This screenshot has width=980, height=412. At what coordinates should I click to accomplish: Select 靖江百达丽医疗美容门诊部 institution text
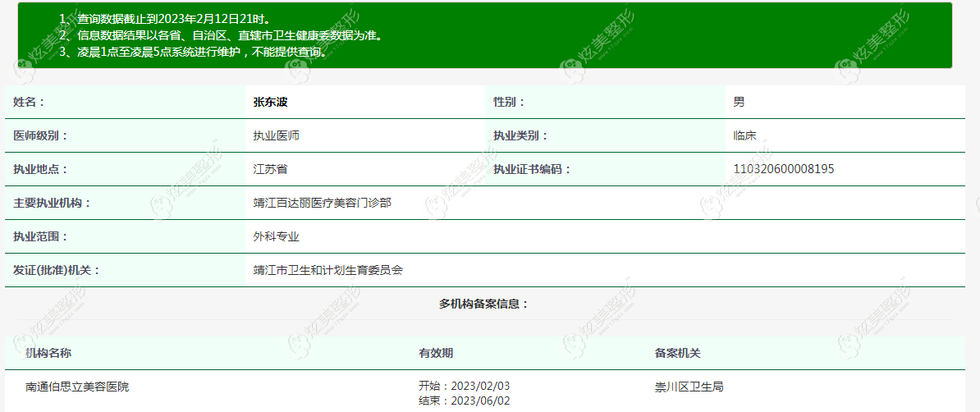pos(323,204)
